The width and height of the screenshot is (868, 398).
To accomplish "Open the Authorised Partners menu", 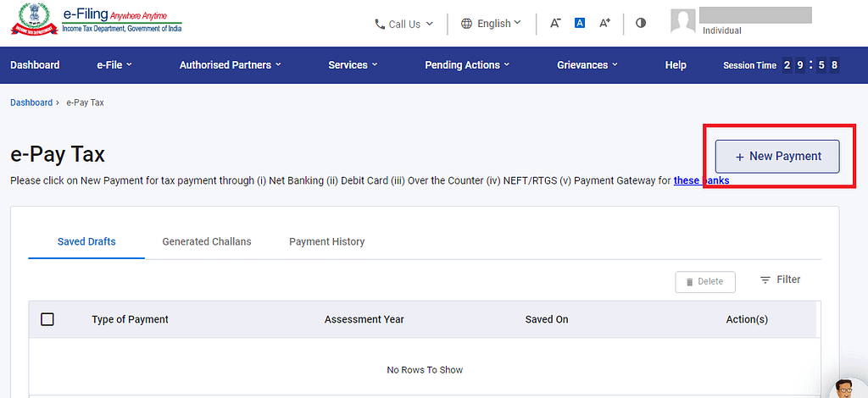I will tap(231, 64).
